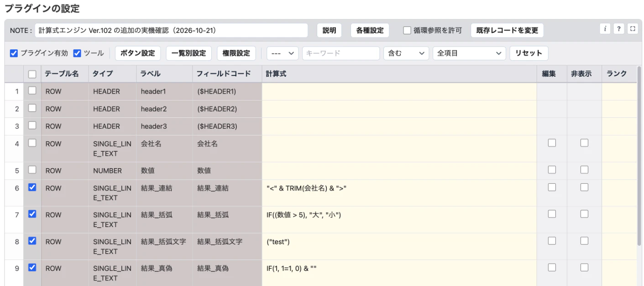Enable 編集 checkbox for 結果_括弧文字 row

(x=552, y=241)
